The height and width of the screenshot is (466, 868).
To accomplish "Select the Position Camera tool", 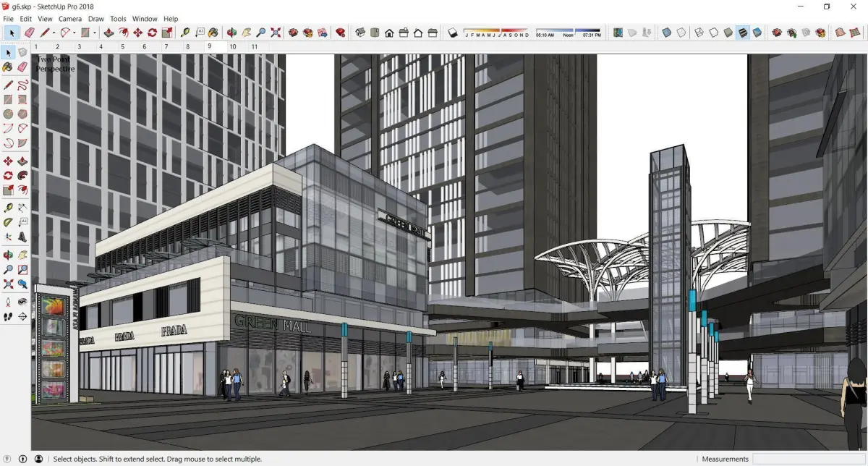I will click(x=8, y=302).
